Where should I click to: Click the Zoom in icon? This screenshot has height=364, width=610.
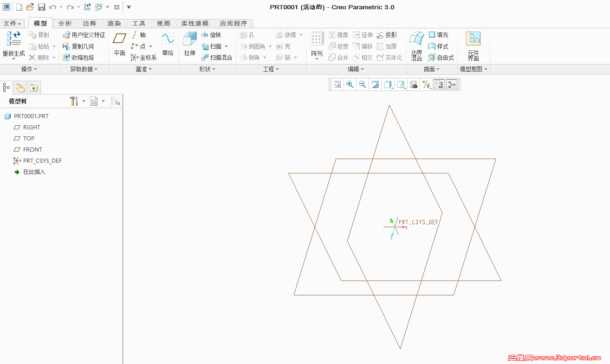(x=350, y=84)
